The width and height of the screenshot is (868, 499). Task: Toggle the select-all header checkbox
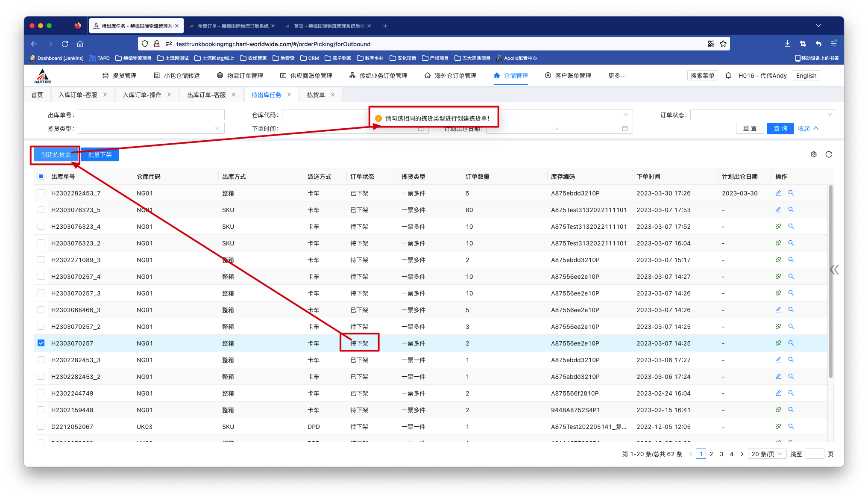tap(41, 176)
